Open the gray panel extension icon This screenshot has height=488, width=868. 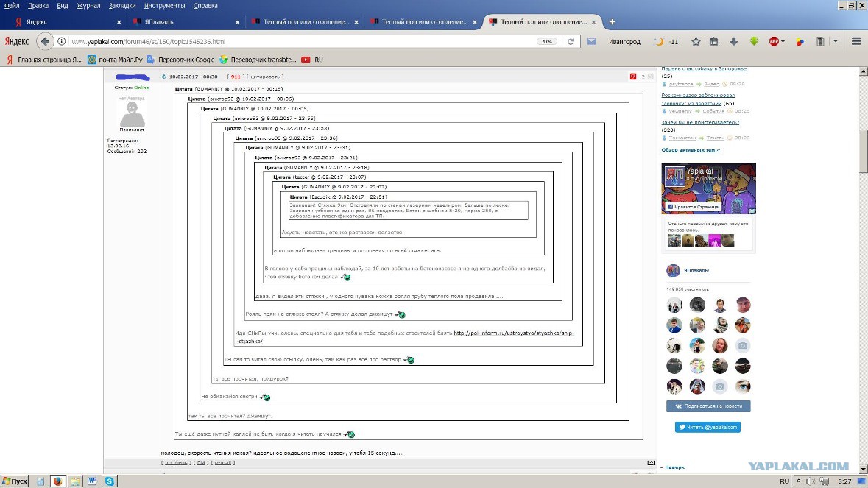pyautogui.click(x=820, y=41)
